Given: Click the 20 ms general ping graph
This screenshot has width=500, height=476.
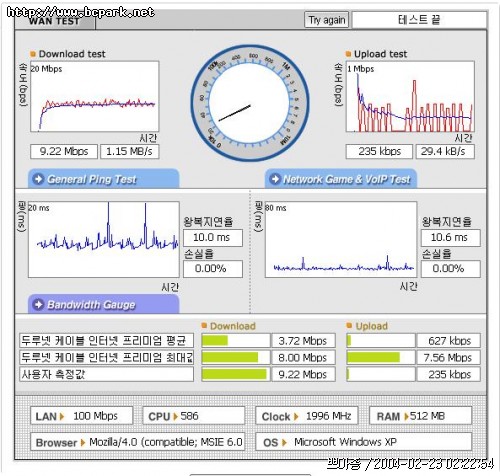Looking at the screenshot, I should pyautogui.click(x=104, y=239).
